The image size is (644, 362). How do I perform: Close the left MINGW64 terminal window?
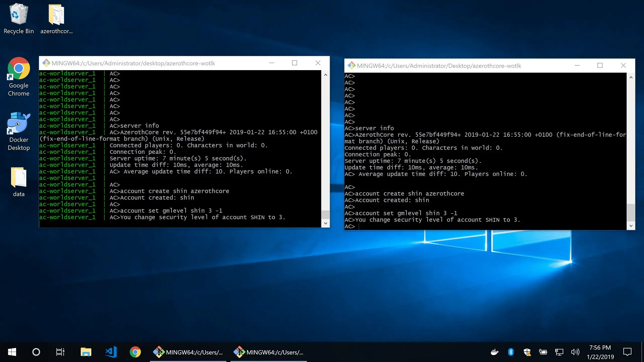(318, 63)
